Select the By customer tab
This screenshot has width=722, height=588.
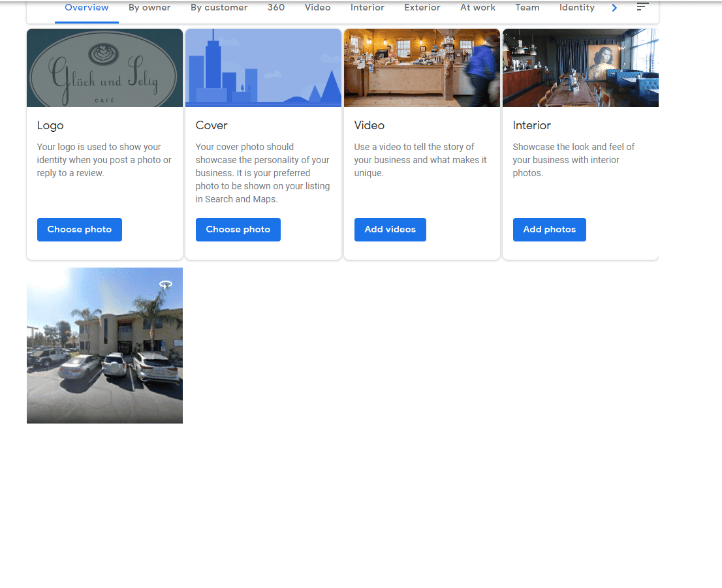pos(219,8)
